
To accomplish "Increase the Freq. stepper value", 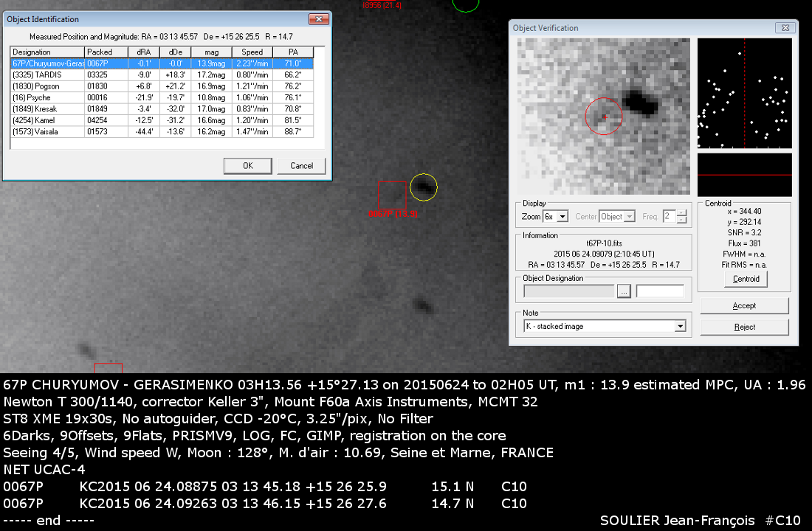I will click(x=681, y=213).
